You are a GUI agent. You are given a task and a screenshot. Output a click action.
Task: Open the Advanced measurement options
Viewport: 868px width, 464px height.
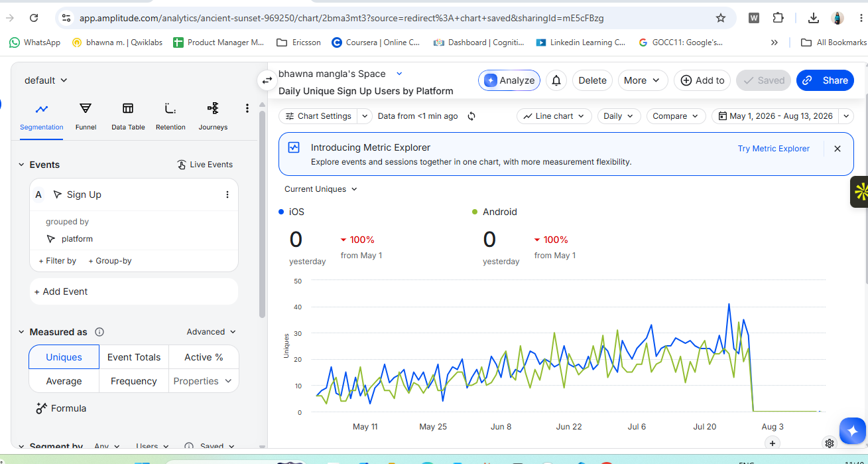tap(211, 332)
